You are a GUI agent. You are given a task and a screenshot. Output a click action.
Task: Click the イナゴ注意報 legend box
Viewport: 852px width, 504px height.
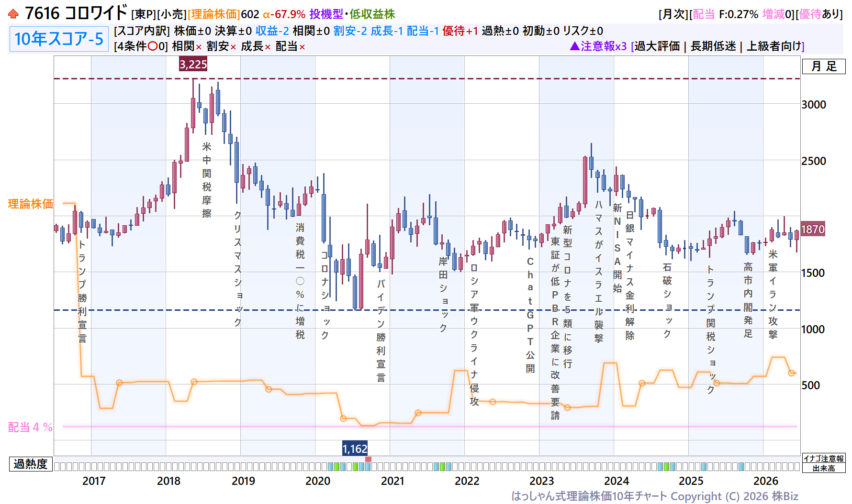click(824, 459)
